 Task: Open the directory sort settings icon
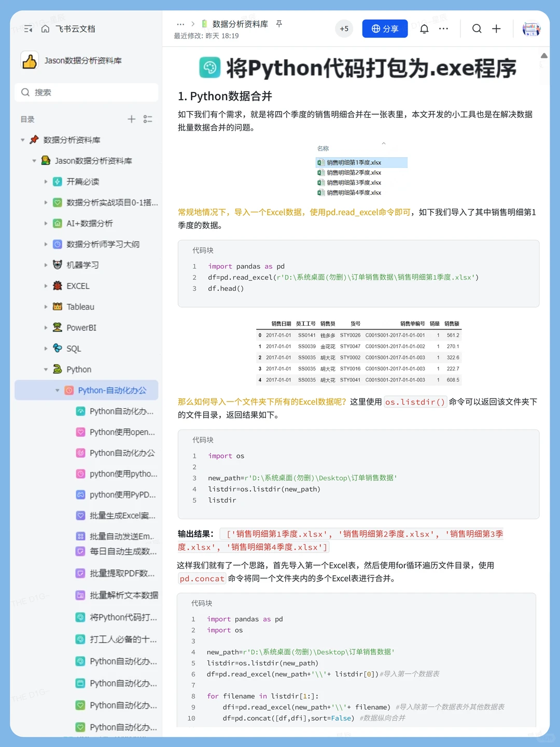tap(148, 119)
